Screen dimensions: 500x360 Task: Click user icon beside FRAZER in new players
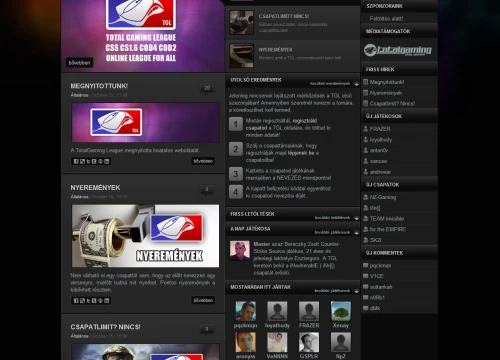pyautogui.click(x=366, y=128)
